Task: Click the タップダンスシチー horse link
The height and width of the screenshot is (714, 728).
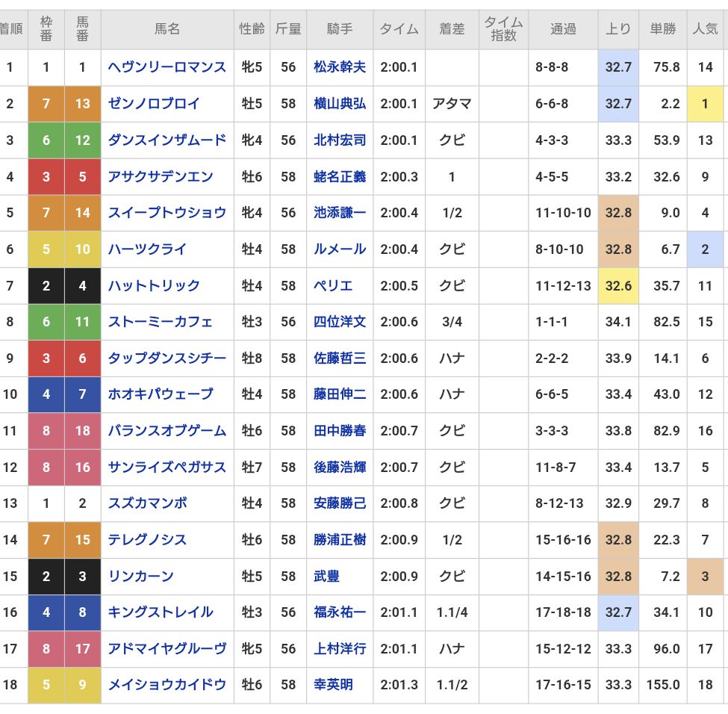Action: click(167, 358)
